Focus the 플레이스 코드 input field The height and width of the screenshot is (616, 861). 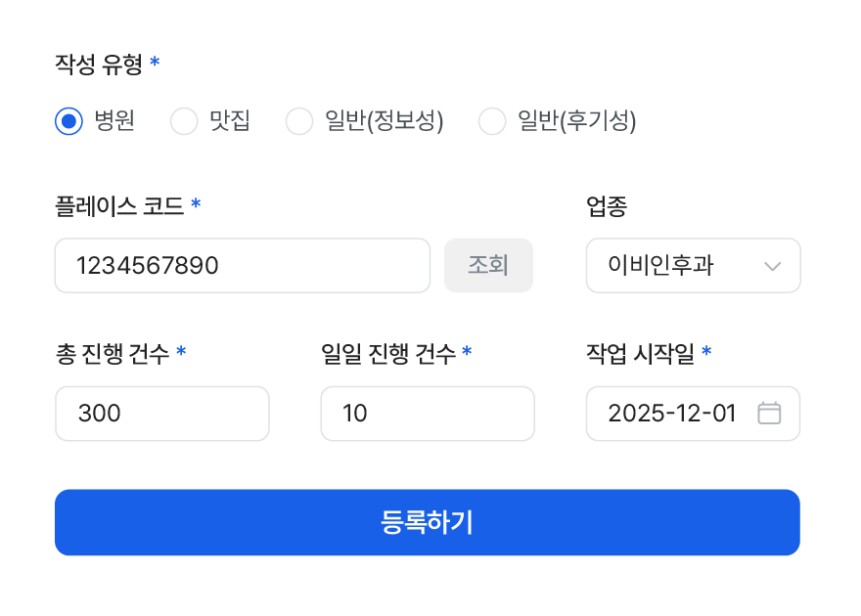coord(242,266)
